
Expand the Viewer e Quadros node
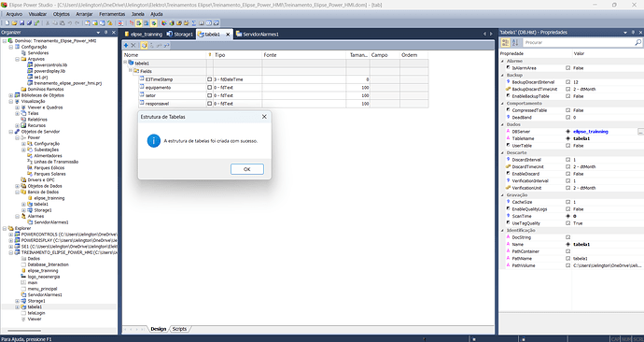[17, 107]
